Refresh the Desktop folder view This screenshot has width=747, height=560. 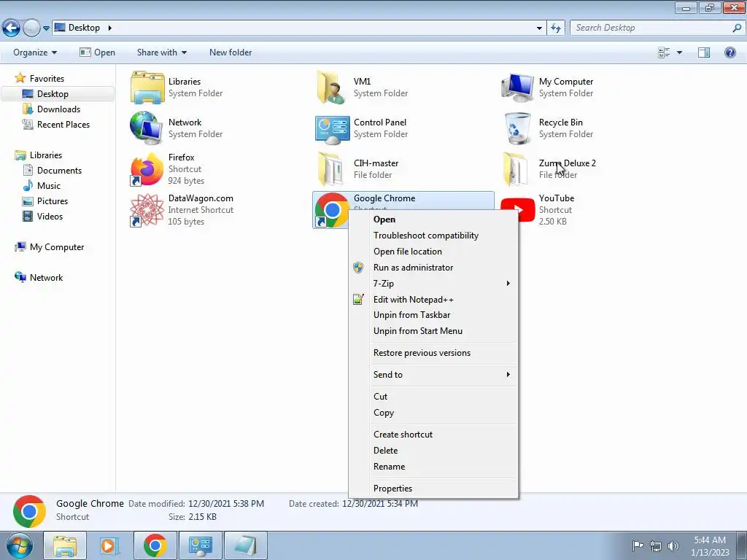point(556,28)
